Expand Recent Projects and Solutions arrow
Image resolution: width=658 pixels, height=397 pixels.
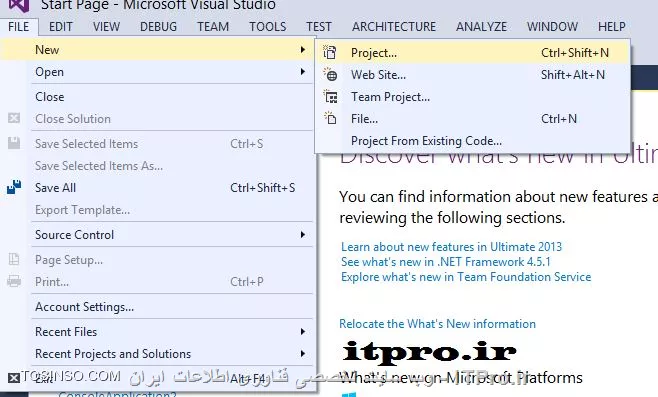pos(303,353)
